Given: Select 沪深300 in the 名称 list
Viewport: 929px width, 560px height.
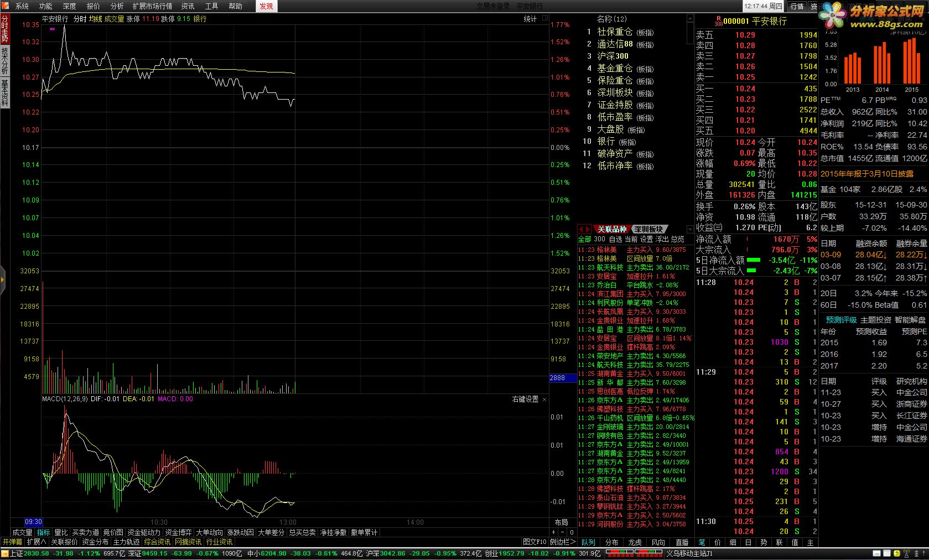Looking at the screenshot, I should click(613, 56).
